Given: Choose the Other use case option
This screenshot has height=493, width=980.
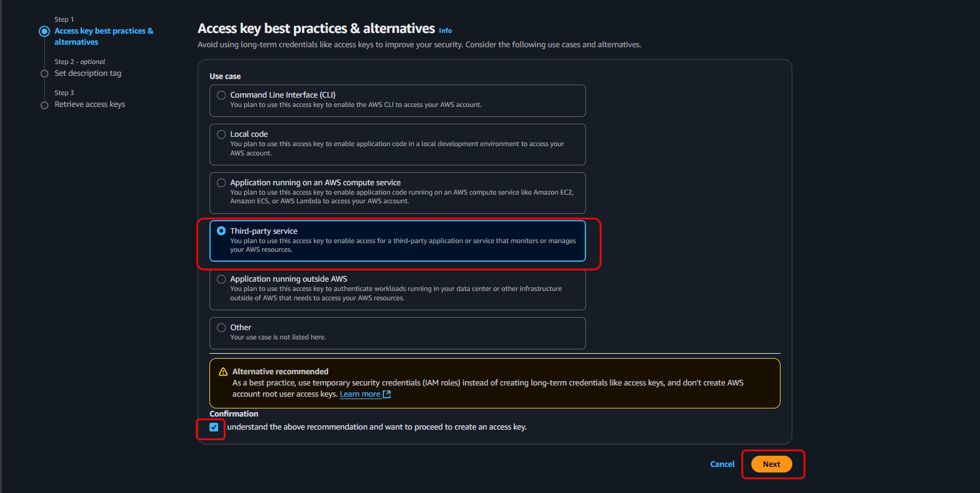Looking at the screenshot, I should [221, 327].
